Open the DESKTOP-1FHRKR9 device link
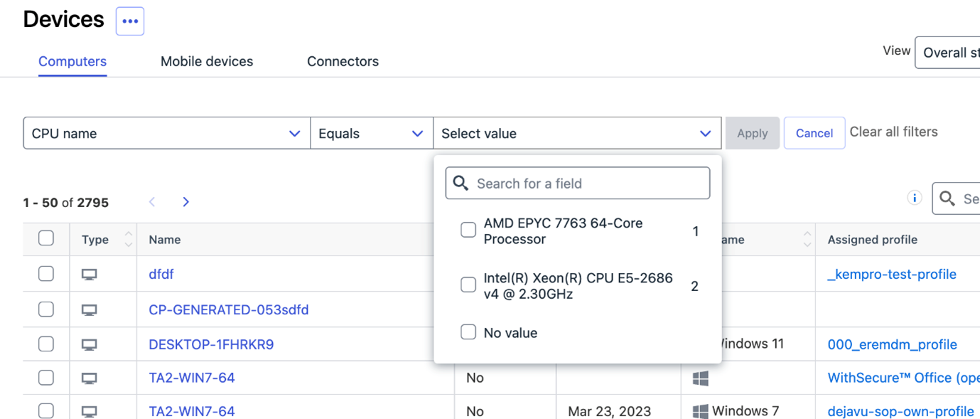The image size is (980, 419). [211, 344]
